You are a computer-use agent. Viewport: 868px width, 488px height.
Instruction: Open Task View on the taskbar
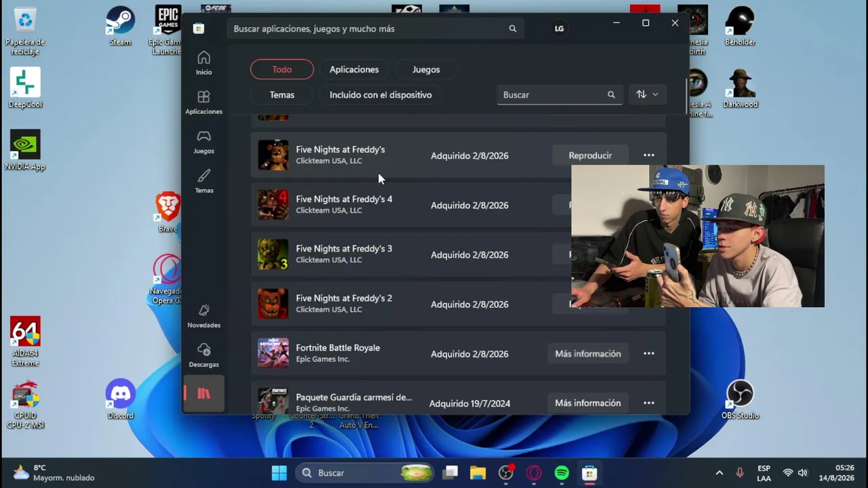(450, 473)
